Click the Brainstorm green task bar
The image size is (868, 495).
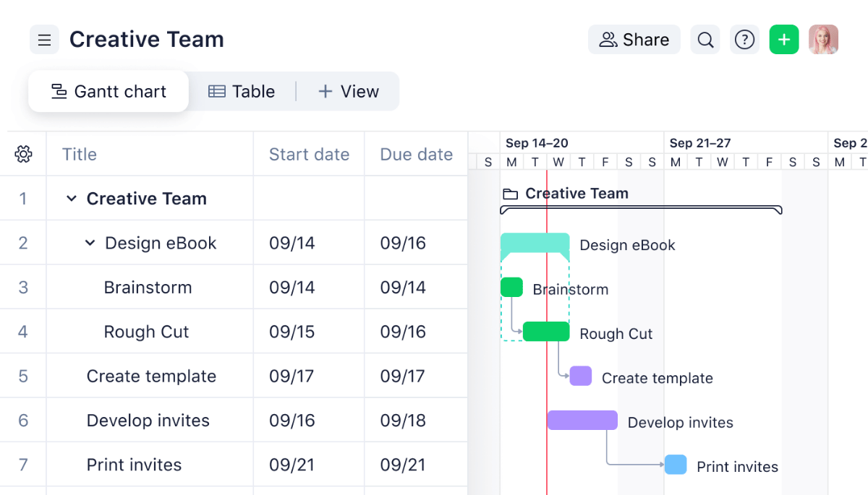tap(511, 287)
